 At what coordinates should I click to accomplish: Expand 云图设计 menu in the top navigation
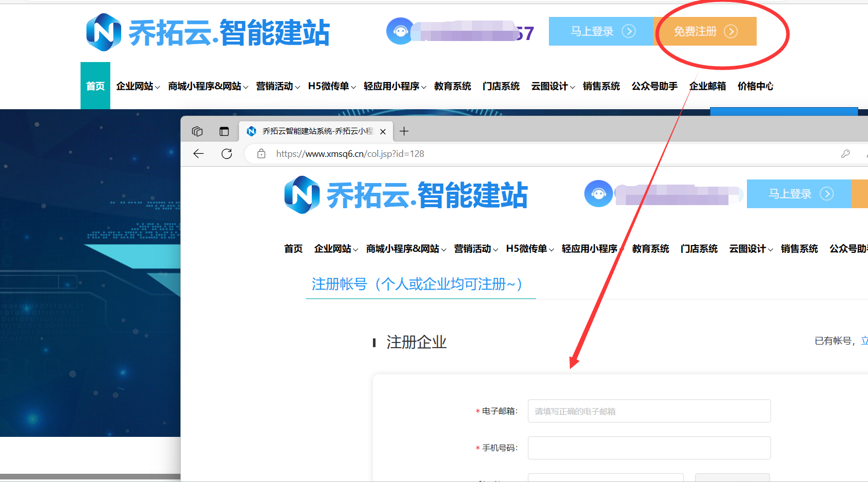point(553,86)
